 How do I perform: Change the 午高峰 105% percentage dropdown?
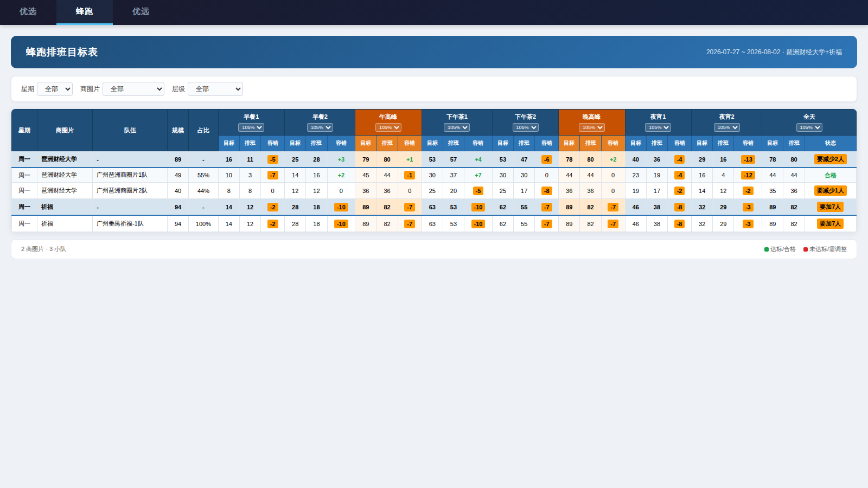click(x=388, y=127)
